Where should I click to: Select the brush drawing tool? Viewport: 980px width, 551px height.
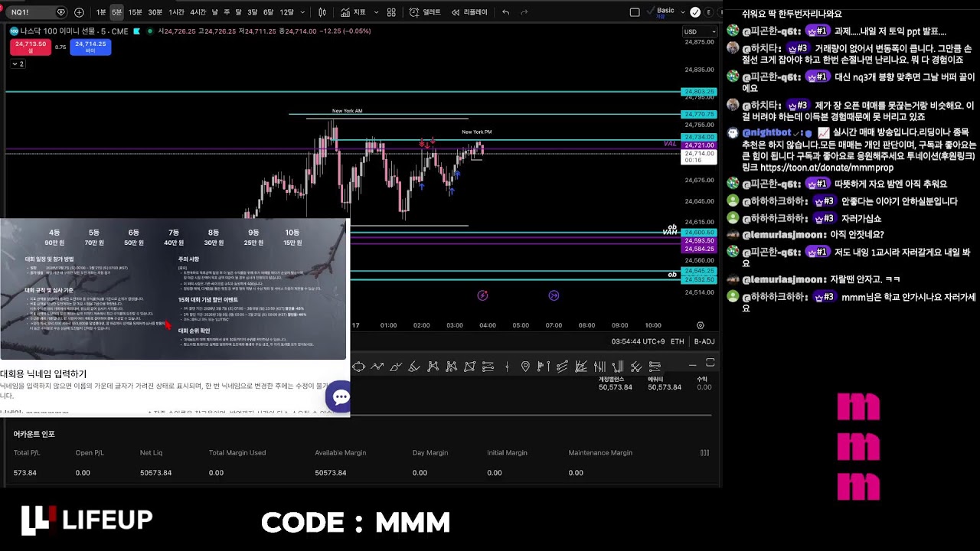click(x=395, y=367)
